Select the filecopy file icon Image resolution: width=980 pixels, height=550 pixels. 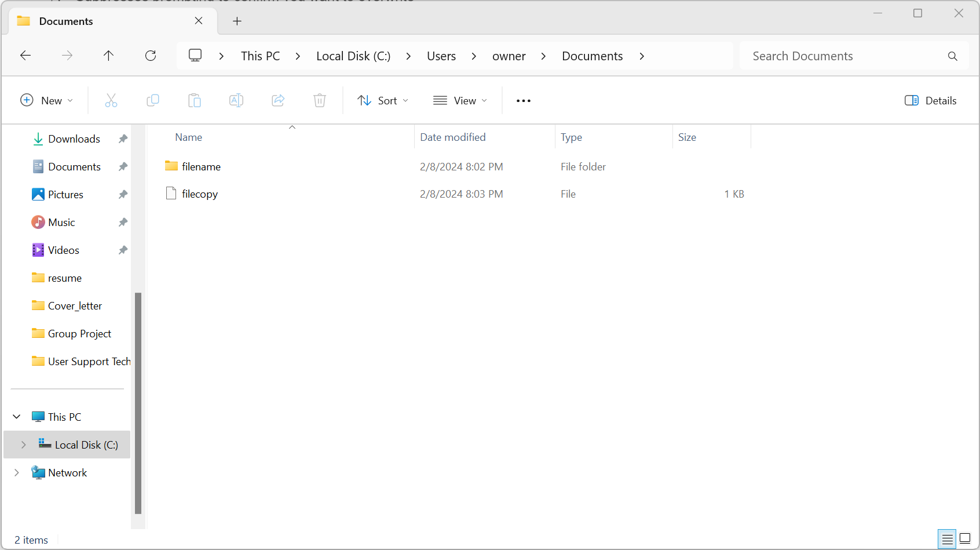[171, 194]
